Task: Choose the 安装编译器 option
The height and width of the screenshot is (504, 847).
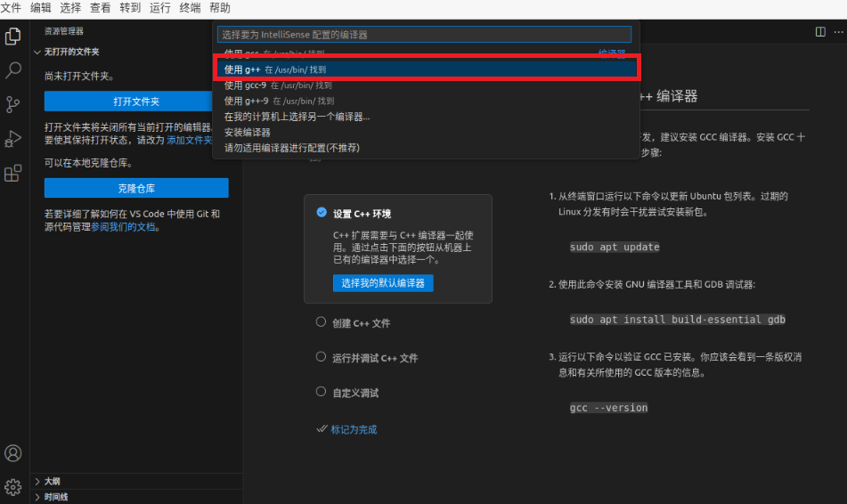Action: point(426,133)
